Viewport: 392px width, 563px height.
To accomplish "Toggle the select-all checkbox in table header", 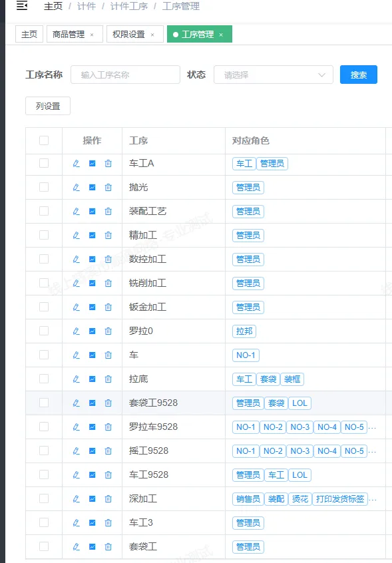I will [44, 140].
